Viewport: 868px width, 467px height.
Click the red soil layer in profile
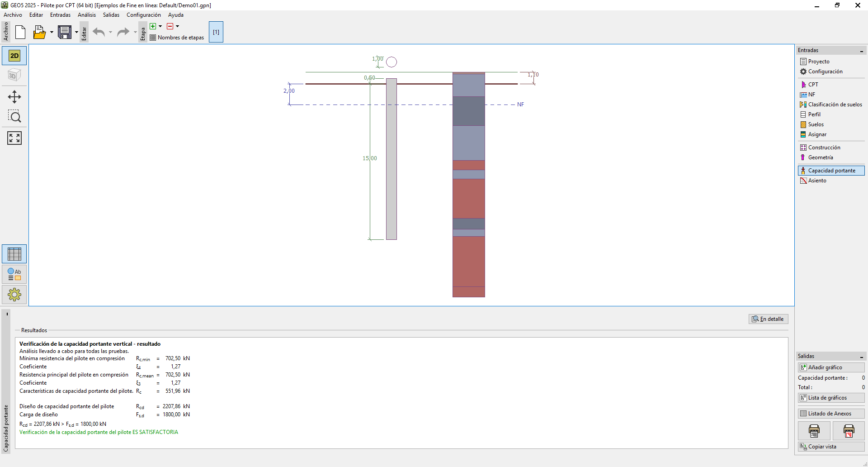pos(468,198)
